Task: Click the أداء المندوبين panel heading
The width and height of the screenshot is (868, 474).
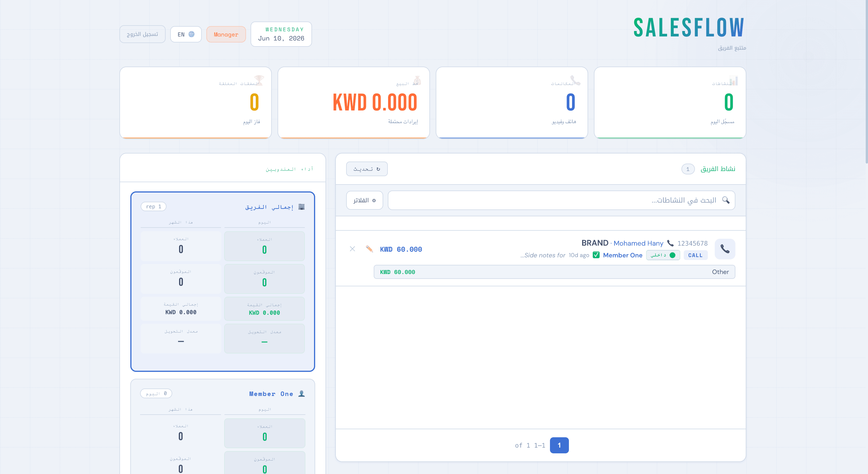Action: [289, 169]
